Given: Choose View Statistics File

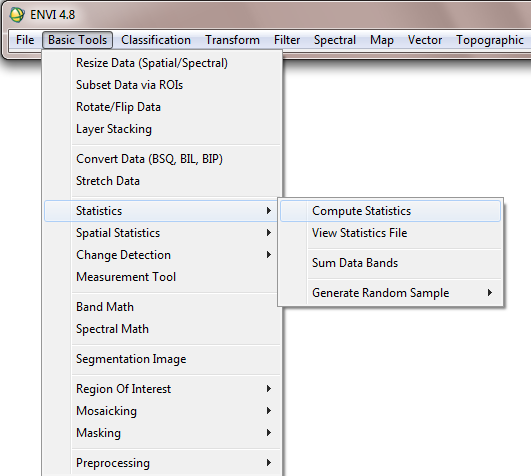Looking at the screenshot, I should (x=390, y=233).
